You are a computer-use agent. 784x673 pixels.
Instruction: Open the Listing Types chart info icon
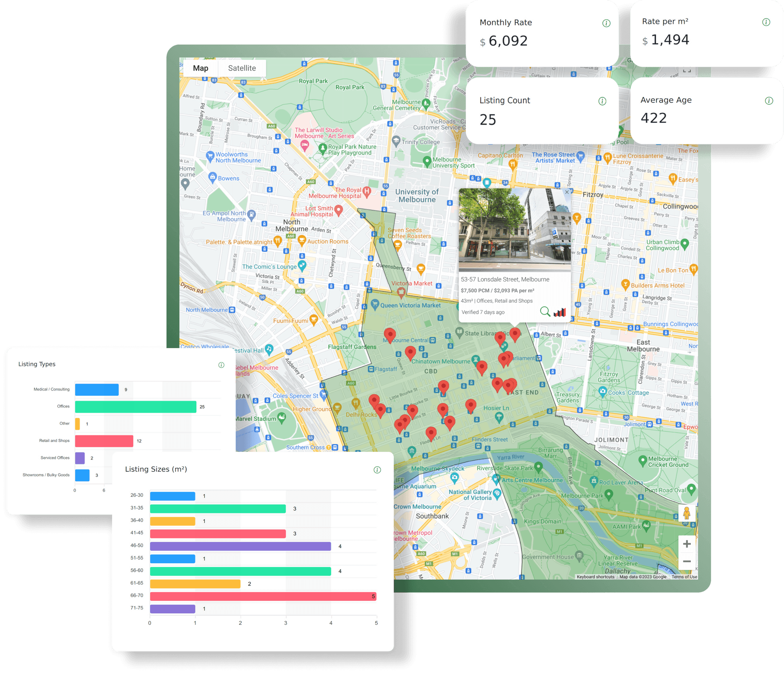click(221, 365)
